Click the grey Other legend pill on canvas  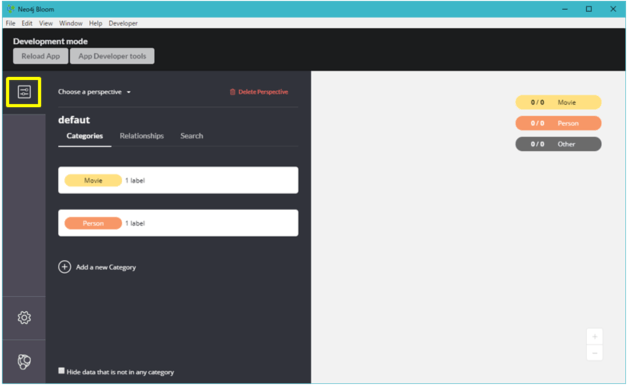[x=558, y=144]
